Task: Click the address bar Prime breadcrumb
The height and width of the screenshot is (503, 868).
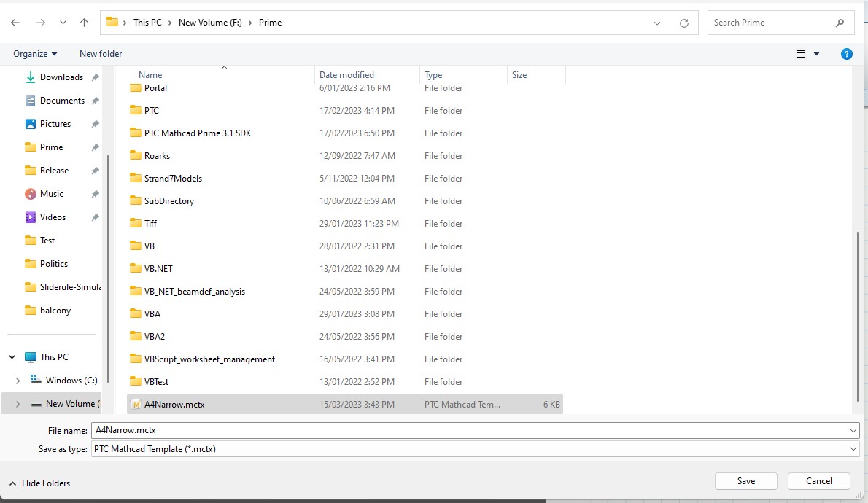Action: coord(270,22)
